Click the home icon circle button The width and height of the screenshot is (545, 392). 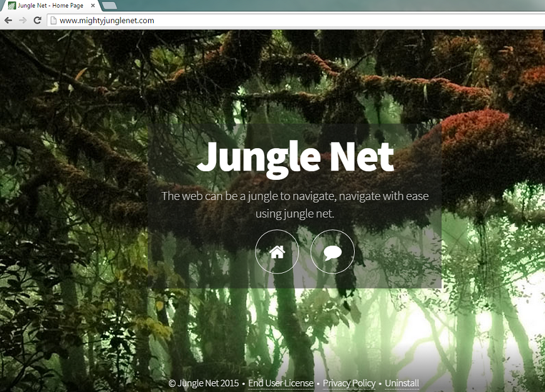277,252
